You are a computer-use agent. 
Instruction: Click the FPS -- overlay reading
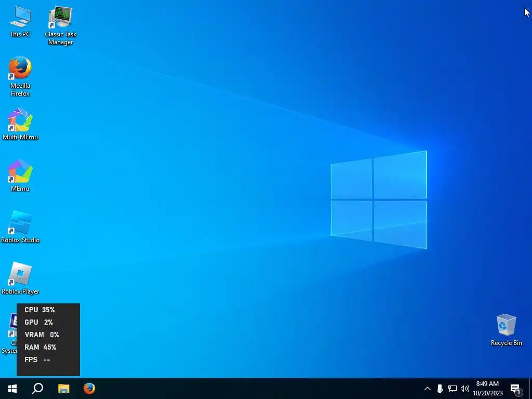point(37,360)
